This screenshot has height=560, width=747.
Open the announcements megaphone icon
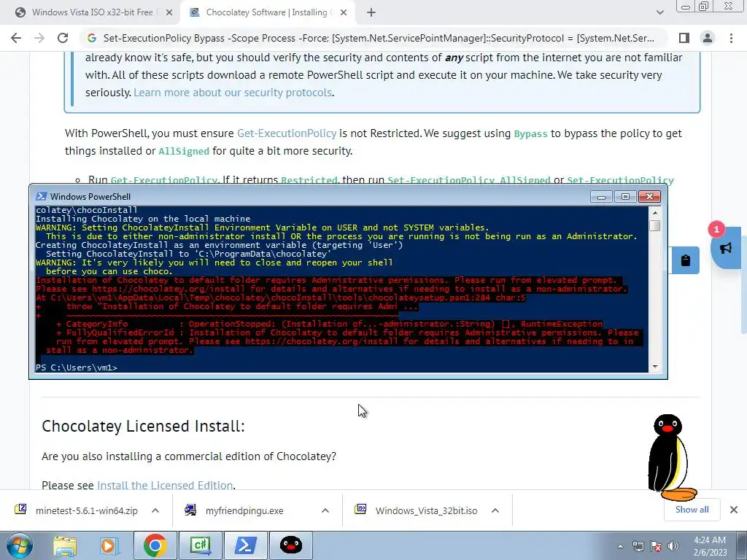[726, 248]
